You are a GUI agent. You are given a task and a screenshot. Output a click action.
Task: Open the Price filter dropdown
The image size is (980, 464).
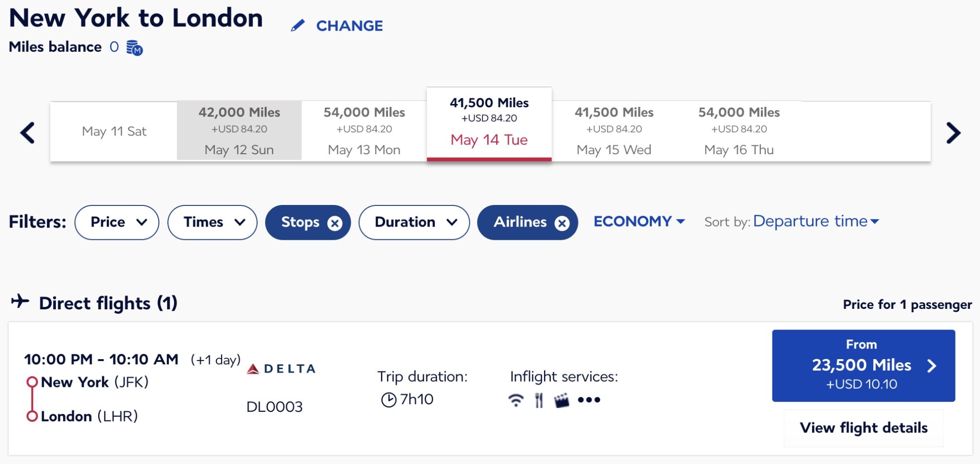coord(117,222)
